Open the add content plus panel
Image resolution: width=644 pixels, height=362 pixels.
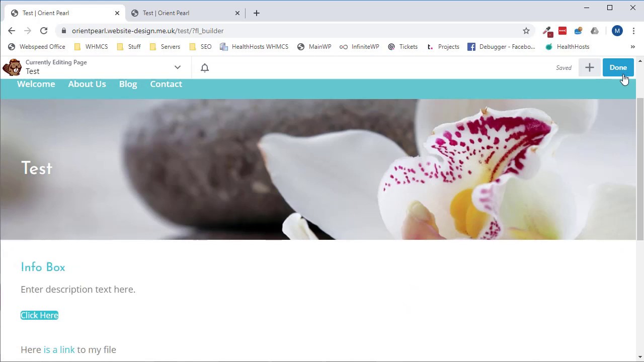590,67
